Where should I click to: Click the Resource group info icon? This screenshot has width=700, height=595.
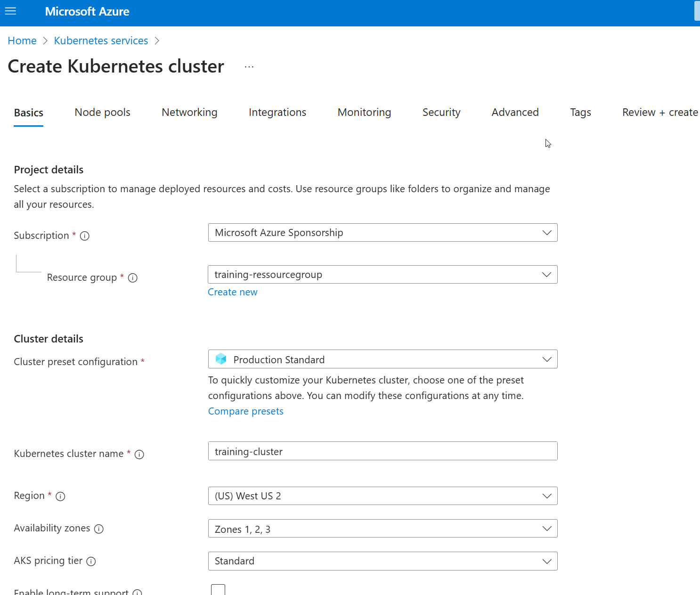pyautogui.click(x=133, y=278)
